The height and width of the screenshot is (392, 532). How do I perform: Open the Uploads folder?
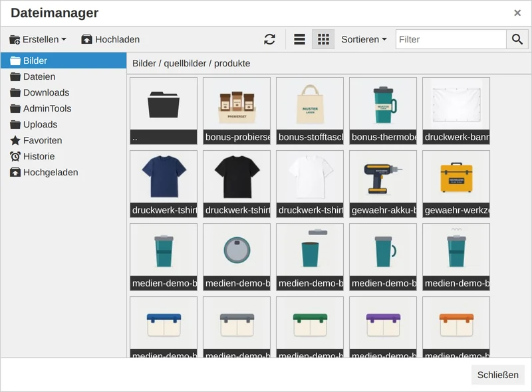[63, 124]
